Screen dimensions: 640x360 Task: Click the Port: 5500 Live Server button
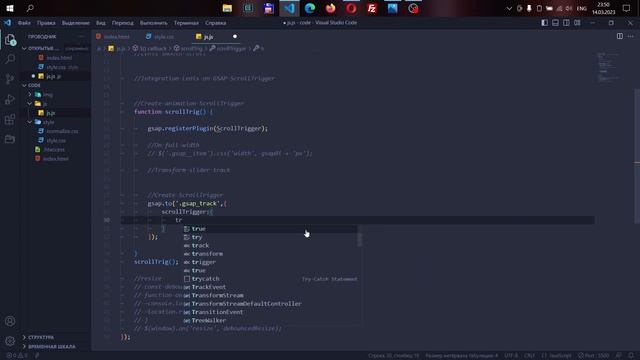[x=593, y=356]
